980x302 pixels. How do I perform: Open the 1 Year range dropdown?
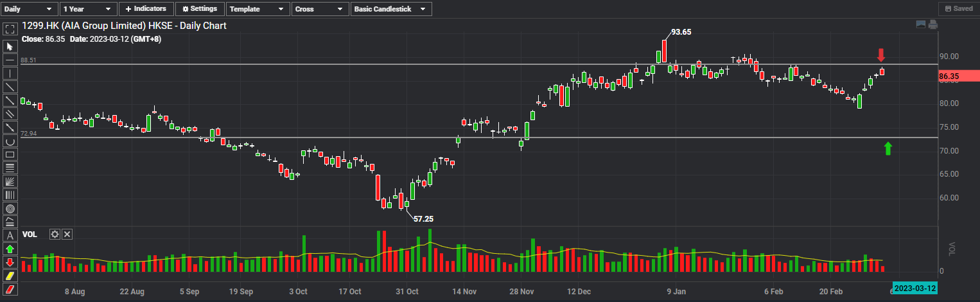89,9
